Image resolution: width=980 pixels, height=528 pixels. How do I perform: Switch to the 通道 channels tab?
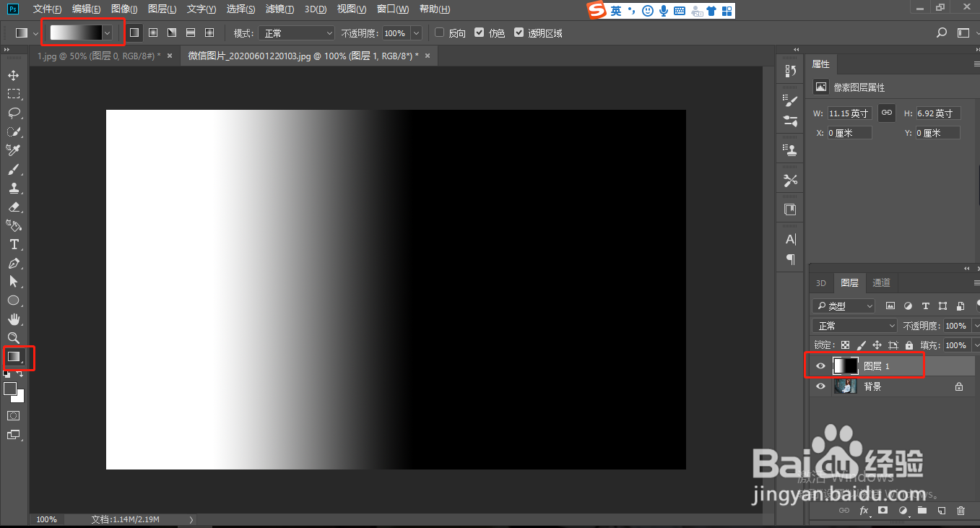pos(881,283)
